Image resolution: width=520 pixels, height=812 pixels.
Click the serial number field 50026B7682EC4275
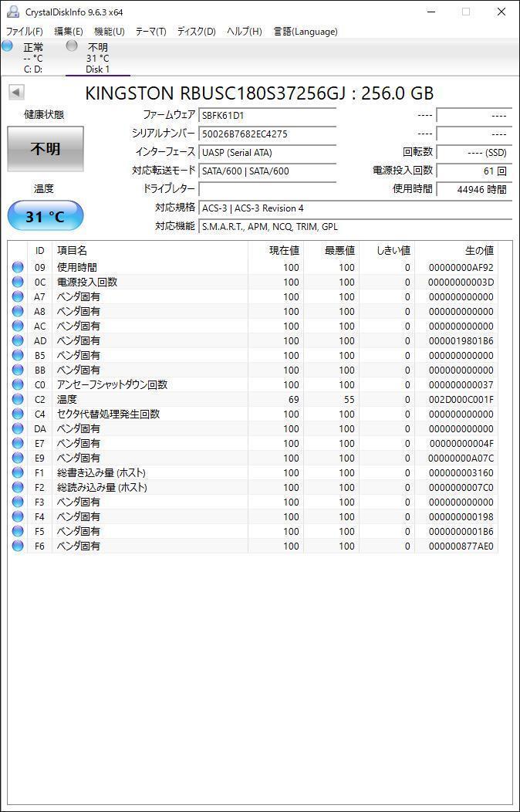click(x=267, y=134)
